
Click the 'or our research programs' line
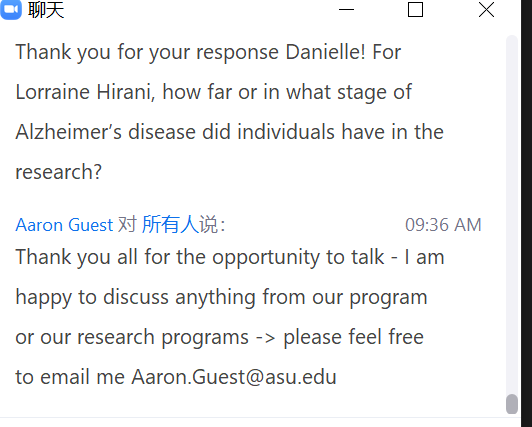[220, 337]
